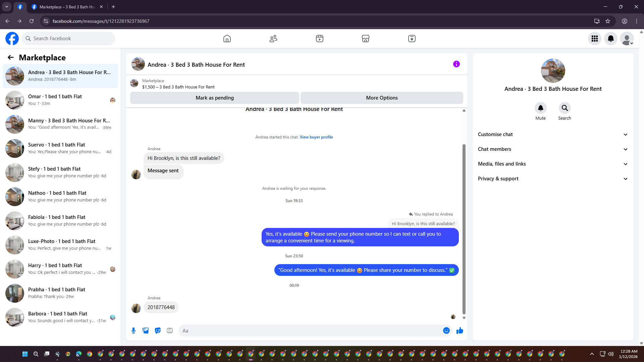Click the 'Good afternoon!' sent message
This screenshot has height=362, width=644.
[x=367, y=270]
